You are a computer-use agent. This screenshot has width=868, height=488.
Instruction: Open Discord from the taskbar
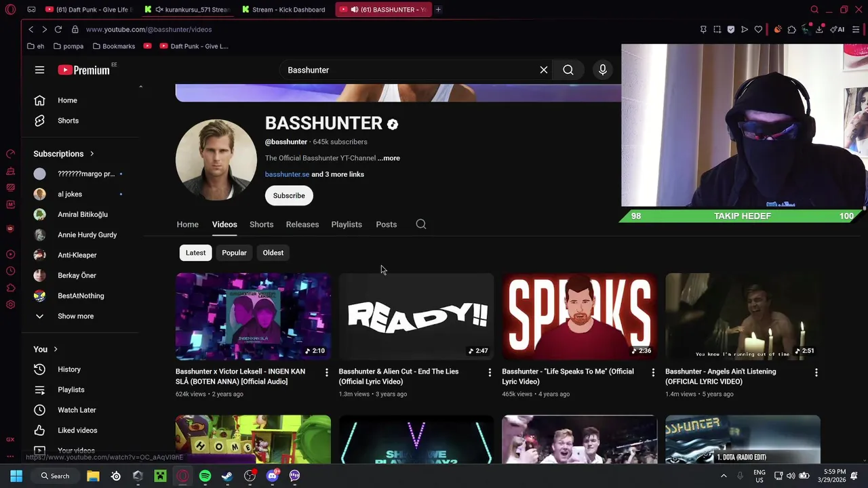[273, 476]
